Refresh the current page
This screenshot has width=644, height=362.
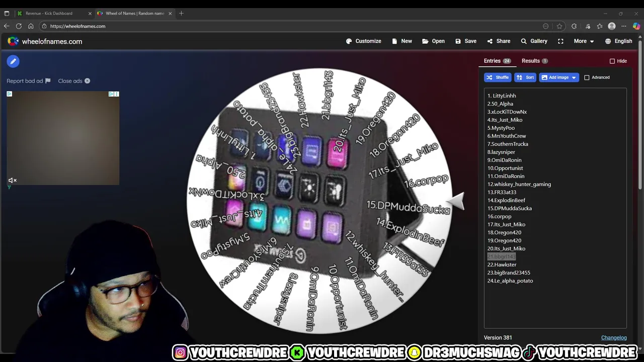(x=19, y=26)
